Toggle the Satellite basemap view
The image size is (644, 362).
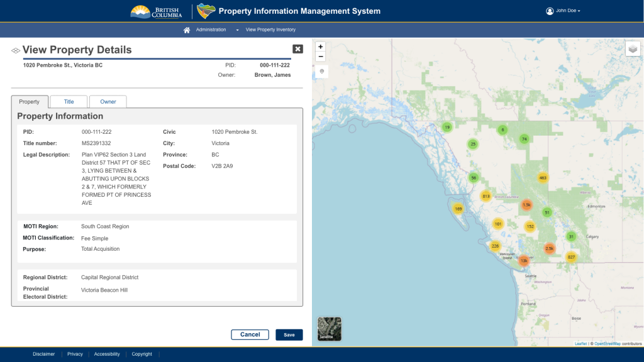[x=329, y=329]
